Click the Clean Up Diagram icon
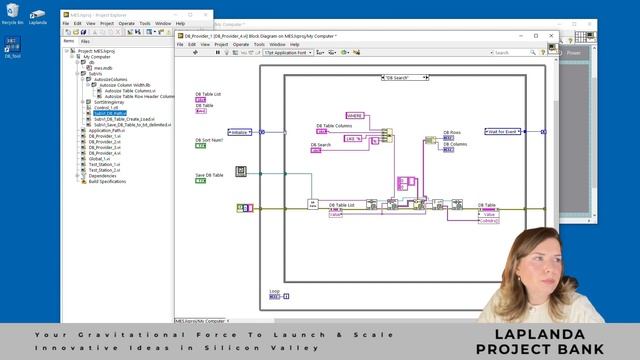This screenshot has height=360, width=640. point(356,52)
